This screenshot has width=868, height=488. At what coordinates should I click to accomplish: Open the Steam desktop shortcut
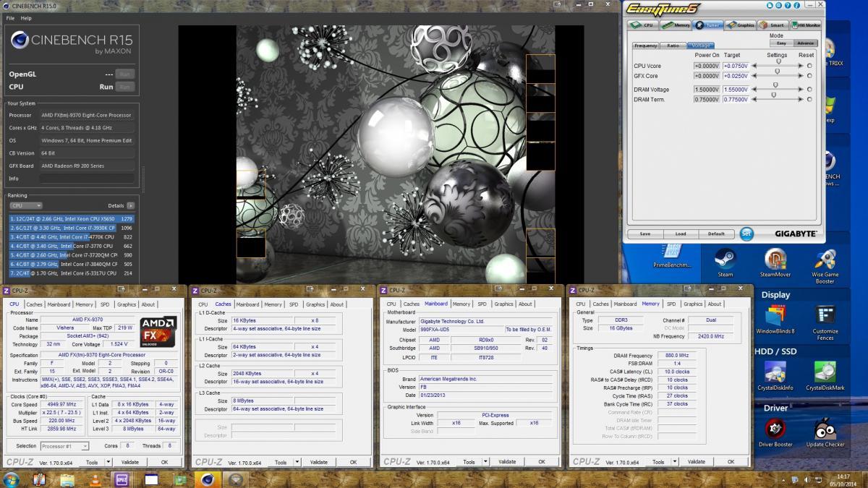(x=726, y=263)
